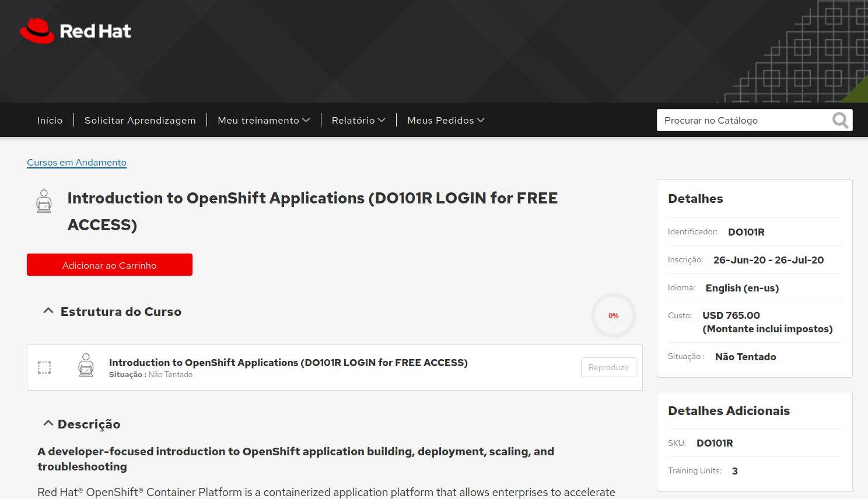Collapse the Descrição section
Image resolution: width=868 pixels, height=499 pixels.
tap(48, 423)
